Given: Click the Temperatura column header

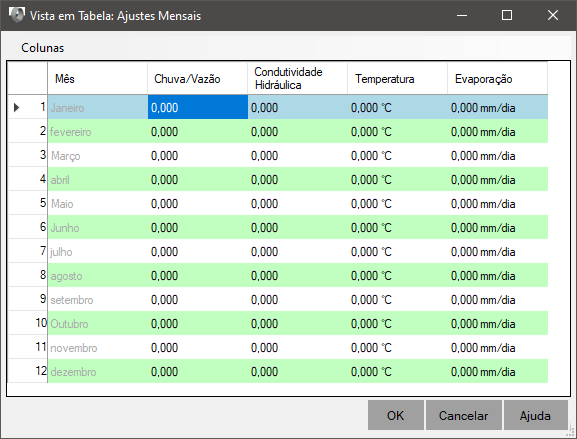Looking at the screenshot, I should [398, 78].
